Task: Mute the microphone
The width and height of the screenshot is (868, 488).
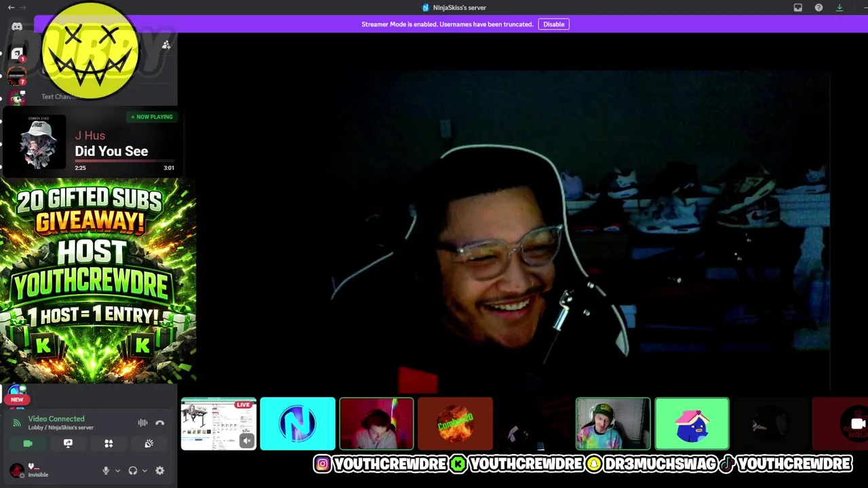Action: [106, 470]
